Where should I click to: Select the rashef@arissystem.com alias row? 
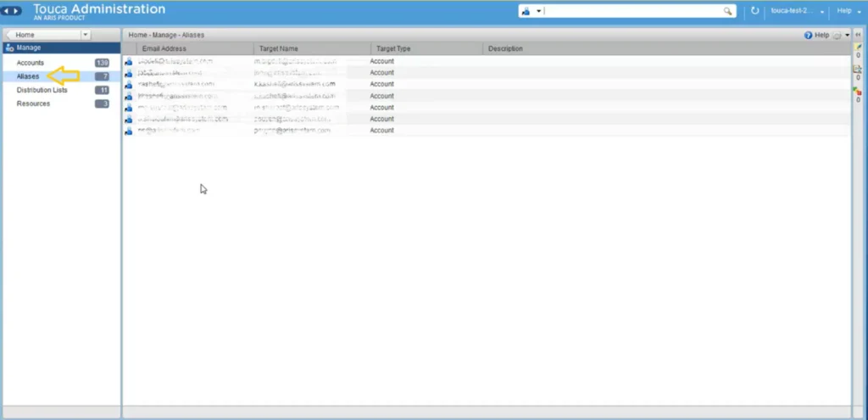(x=486, y=84)
